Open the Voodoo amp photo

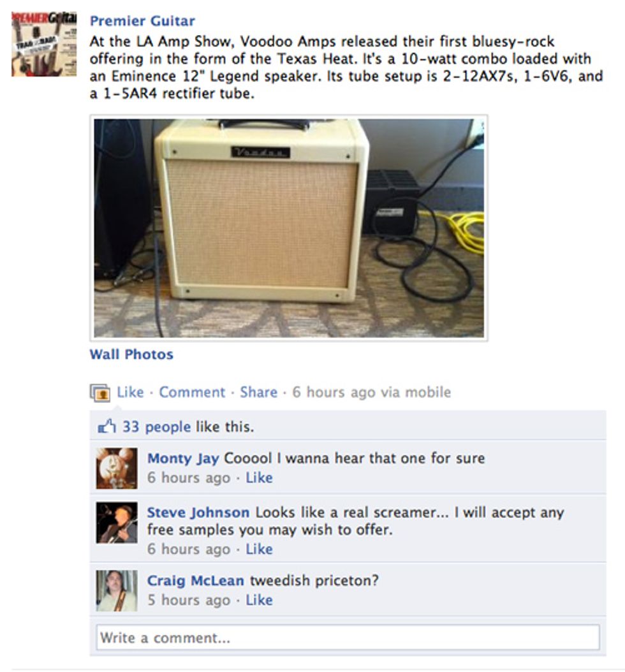point(289,228)
